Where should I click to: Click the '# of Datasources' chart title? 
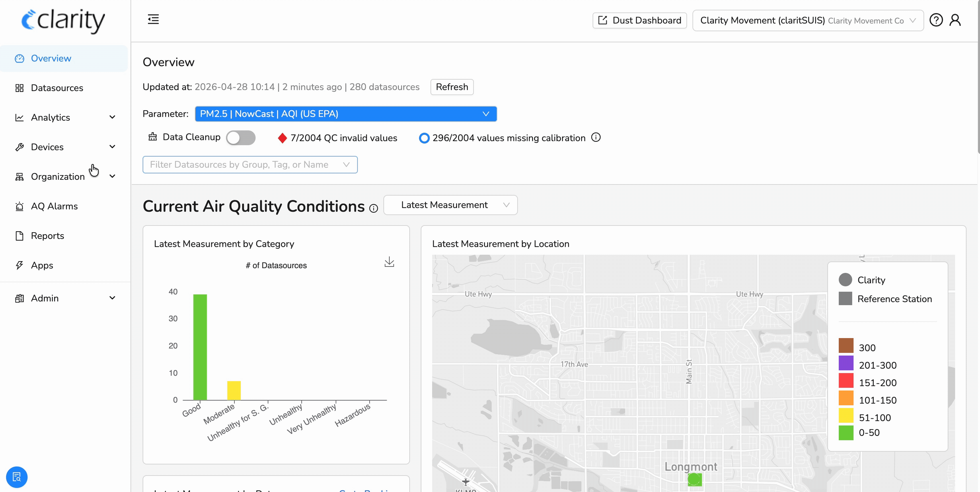[276, 265]
